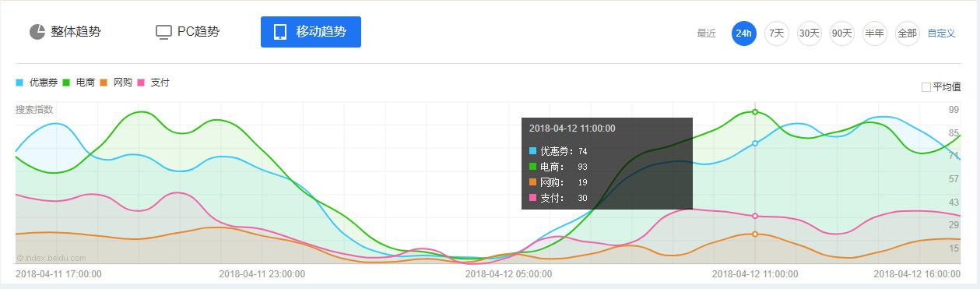Open the 整体趋势 overall trend tab
The width and height of the screenshot is (980, 289).
(65, 32)
